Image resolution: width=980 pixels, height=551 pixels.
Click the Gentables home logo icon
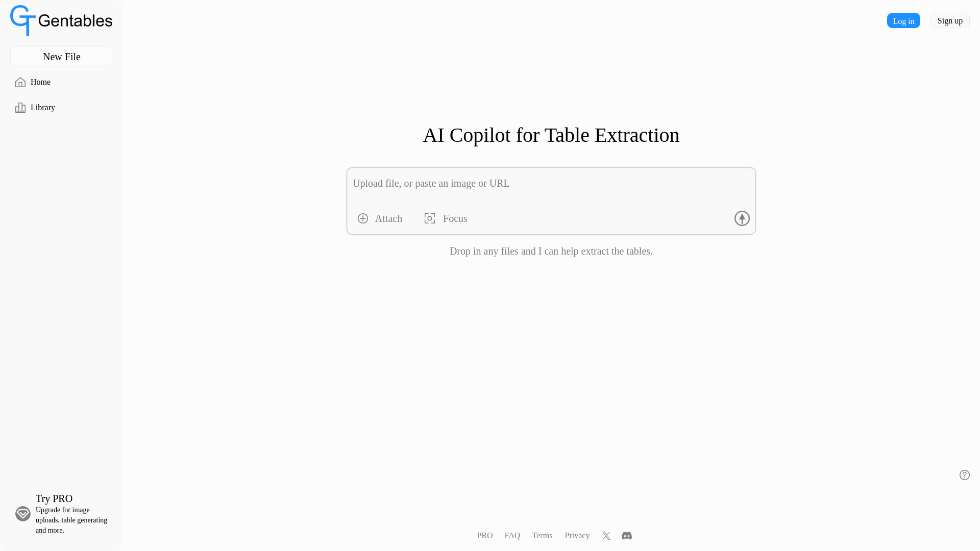[22, 20]
